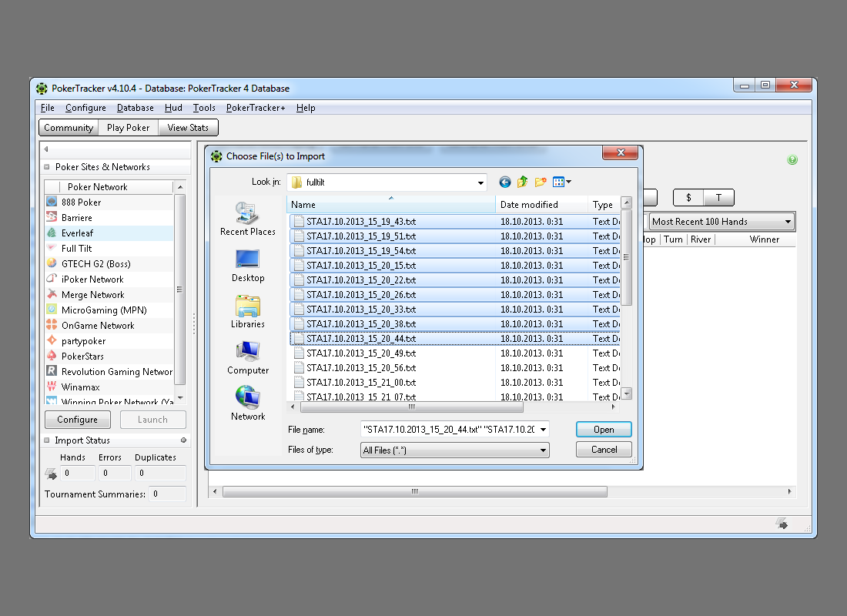
Task: Click the green help question icon
Action: pyautogui.click(x=792, y=160)
